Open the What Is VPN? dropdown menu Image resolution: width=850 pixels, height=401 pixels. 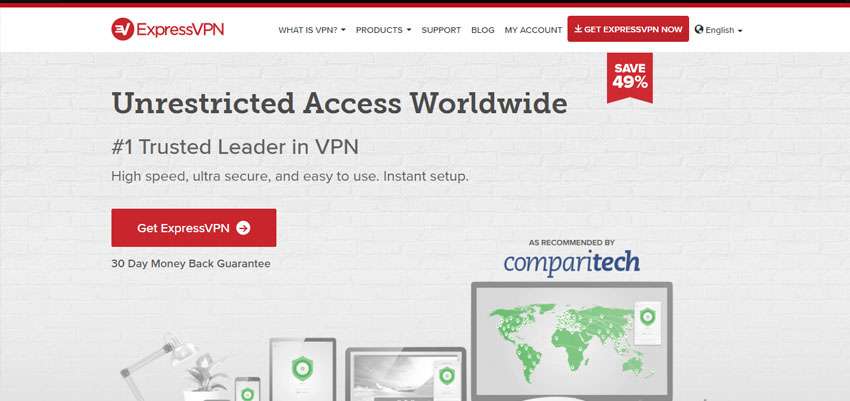312,30
